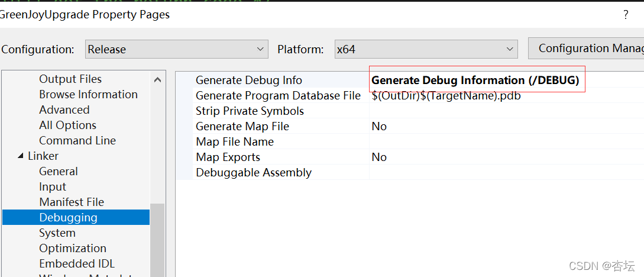Select the Embedded IDL page
This screenshot has width=644, height=277.
[x=77, y=263]
